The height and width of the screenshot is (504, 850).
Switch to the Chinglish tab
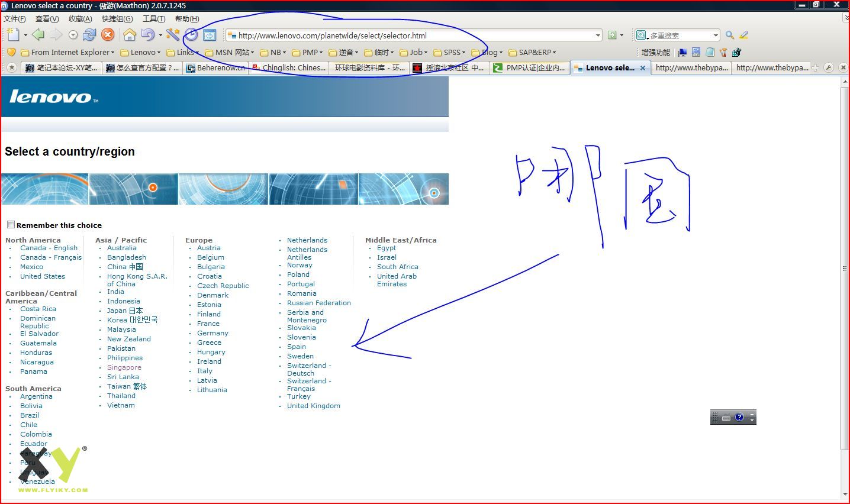[x=288, y=67]
